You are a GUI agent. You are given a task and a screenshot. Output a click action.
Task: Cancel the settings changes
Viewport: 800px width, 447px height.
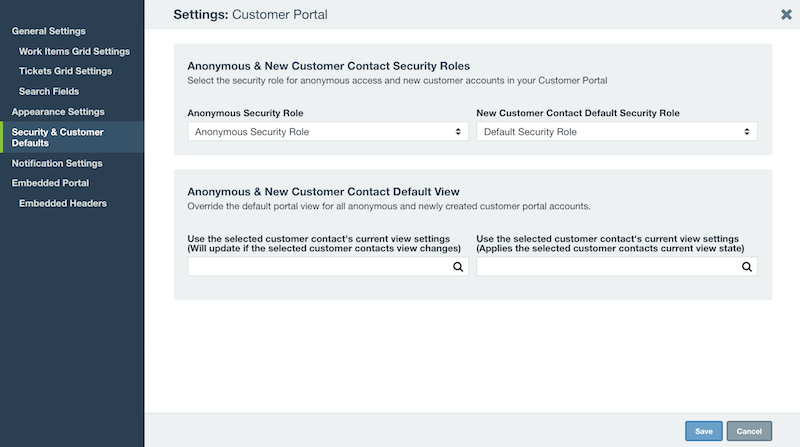coord(749,431)
